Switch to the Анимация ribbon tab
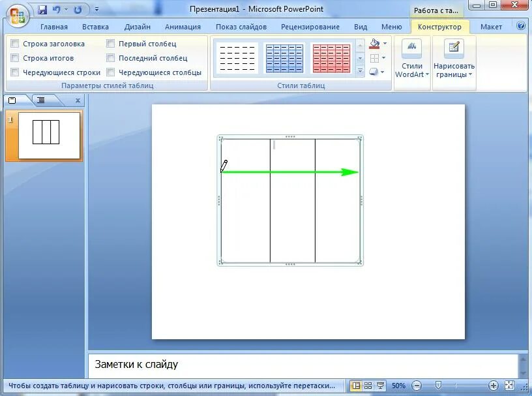The height and width of the screenshot is (396, 532). point(183,27)
